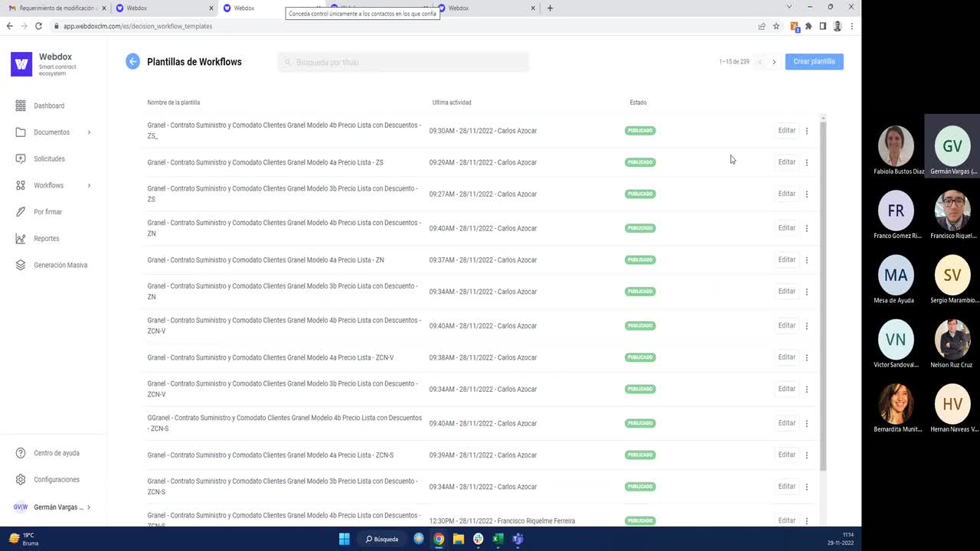
Task: Go to next page of templates
Action: [774, 62]
